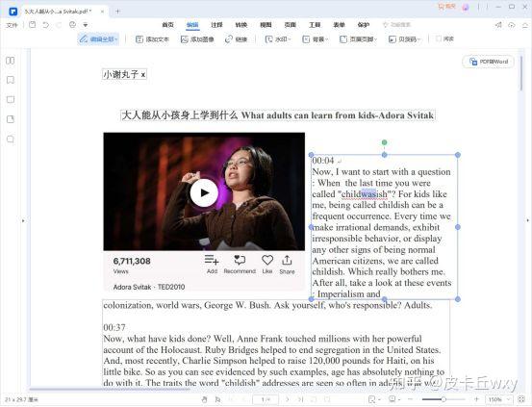Image resolution: width=532 pixels, height=407 pixels.
Task: Click the Add Text (添加文本) tool
Action: (x=152, y=39)
